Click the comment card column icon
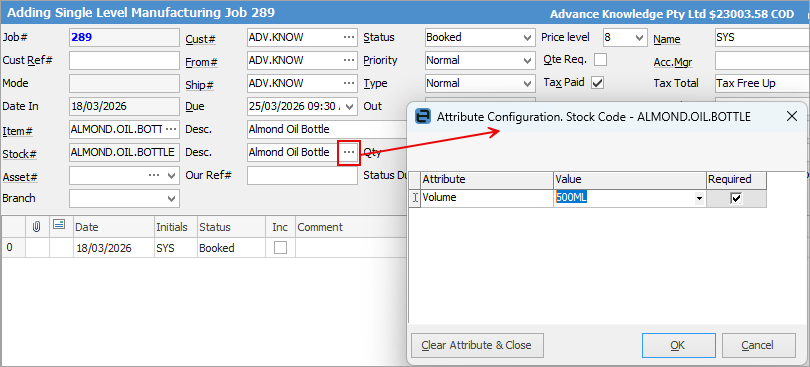The height and width of the screenshot is (367, 810). [x=59, y=225]
